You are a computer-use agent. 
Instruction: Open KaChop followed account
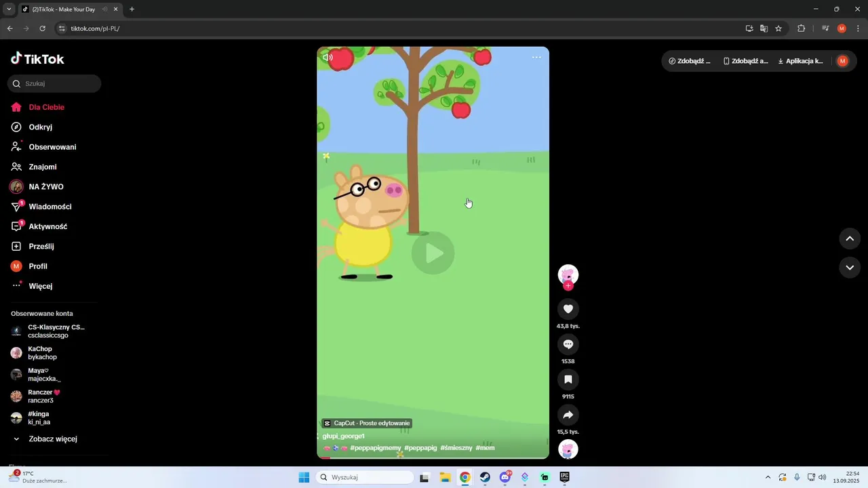[x=42, y=353]
